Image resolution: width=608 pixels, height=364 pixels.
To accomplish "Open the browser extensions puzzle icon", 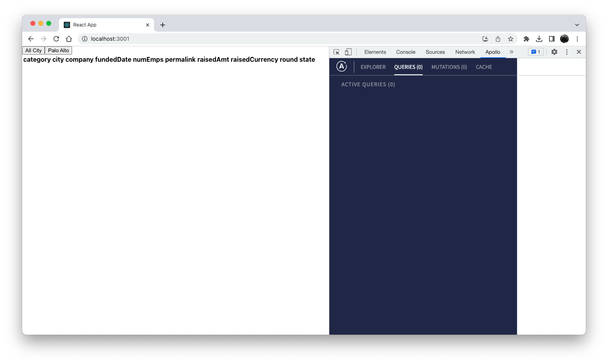I will coord(526,39).
